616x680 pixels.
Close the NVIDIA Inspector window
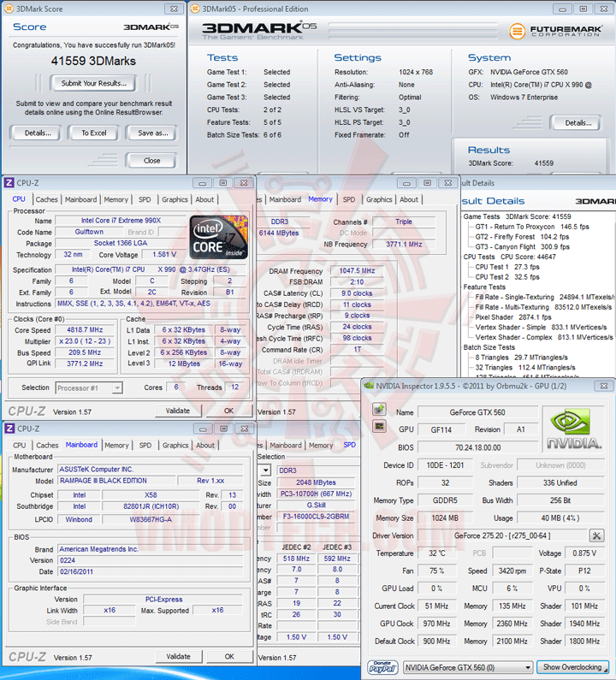click(x=604, y=386)
